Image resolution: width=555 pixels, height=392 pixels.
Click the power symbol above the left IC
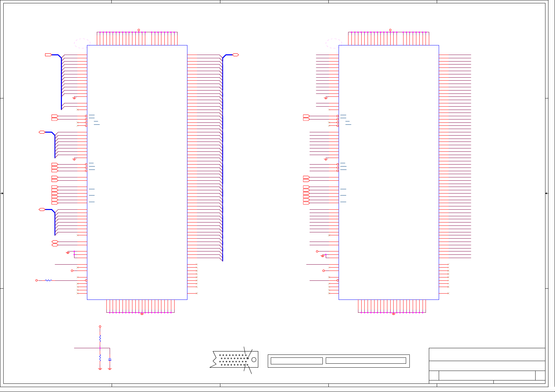(x=139, y=30)
